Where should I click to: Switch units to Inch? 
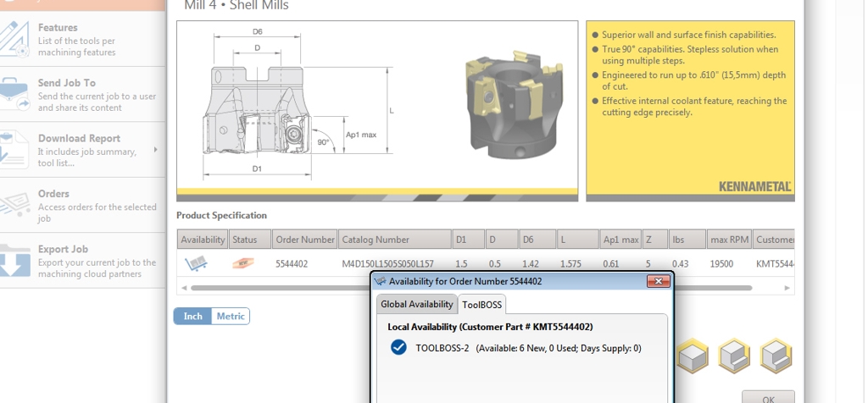(x=192, y=316)
